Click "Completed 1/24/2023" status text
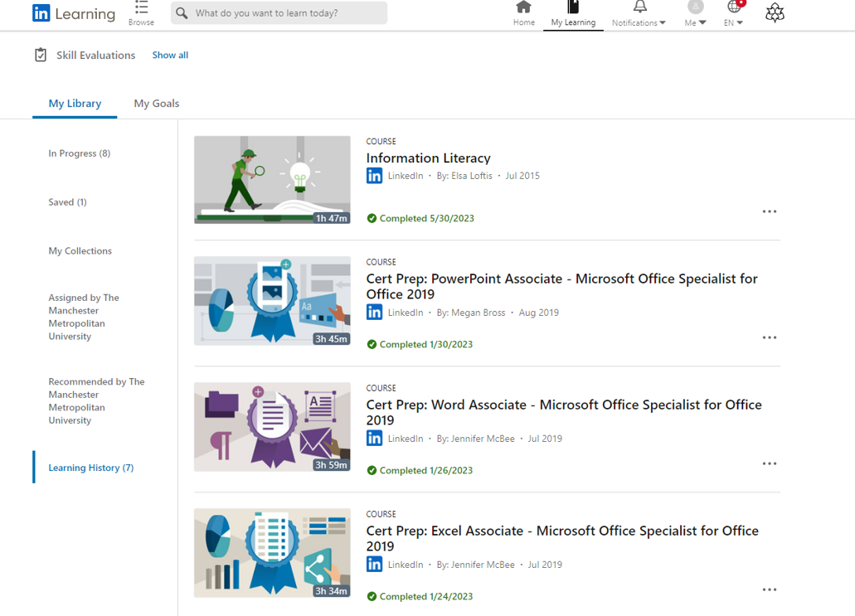 (426, 596)
